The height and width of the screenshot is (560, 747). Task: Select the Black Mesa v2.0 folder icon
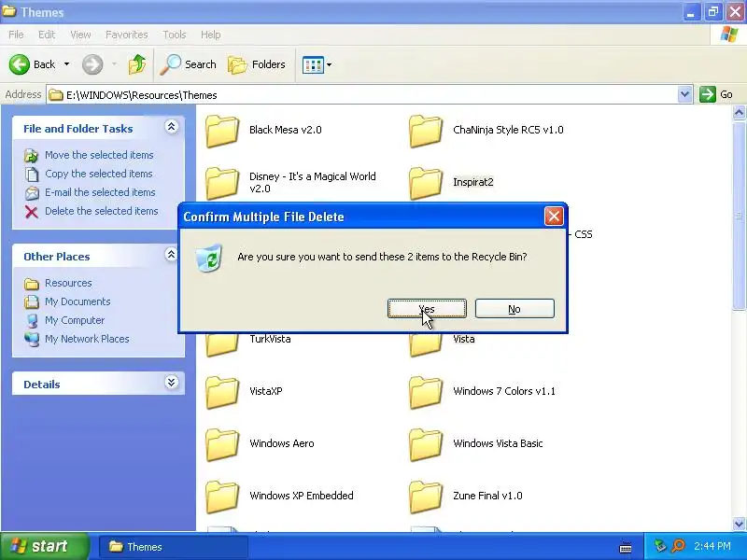click(222, 131)
